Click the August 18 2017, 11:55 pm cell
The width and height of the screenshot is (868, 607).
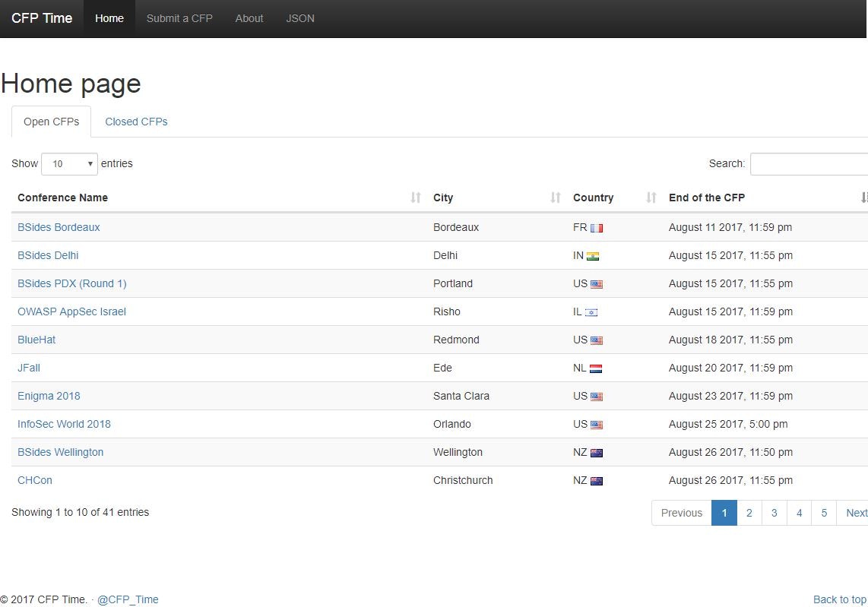click(730, 340)
